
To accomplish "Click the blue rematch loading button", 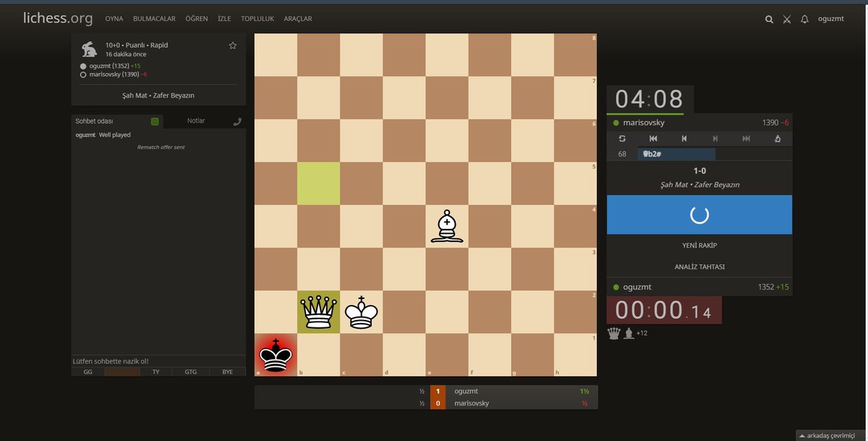I will click(699, 215).
